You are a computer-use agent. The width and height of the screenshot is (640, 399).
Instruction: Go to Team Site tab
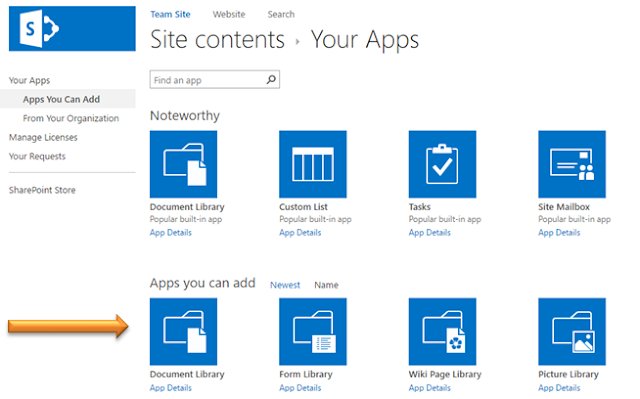170,14
